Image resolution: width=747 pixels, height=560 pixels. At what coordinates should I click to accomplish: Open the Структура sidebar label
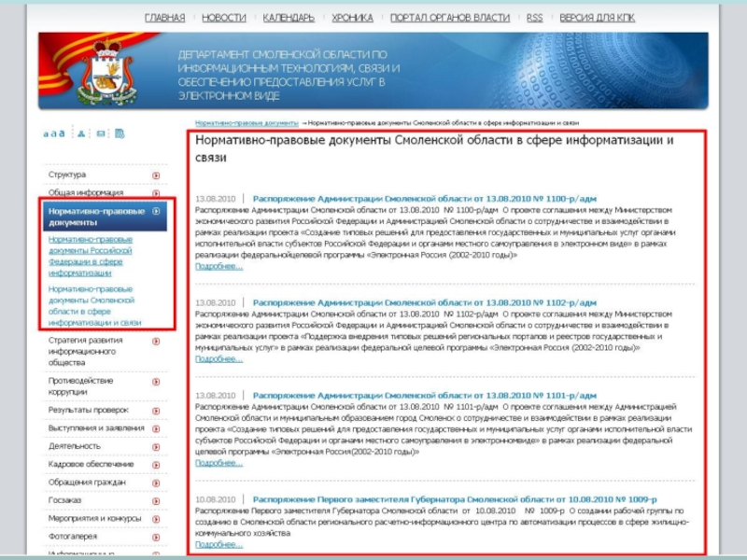(x=67, y=175)
